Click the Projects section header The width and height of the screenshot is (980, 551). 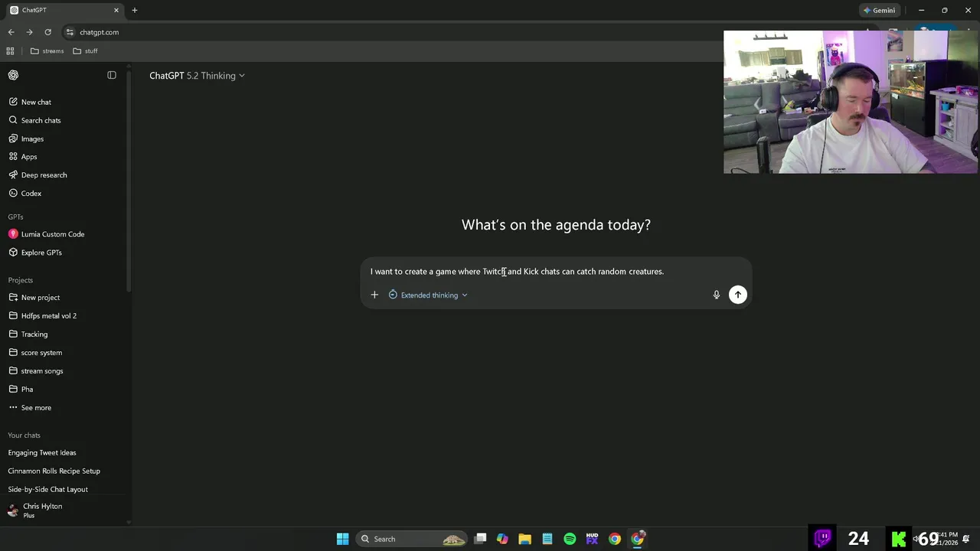[20, 280]
